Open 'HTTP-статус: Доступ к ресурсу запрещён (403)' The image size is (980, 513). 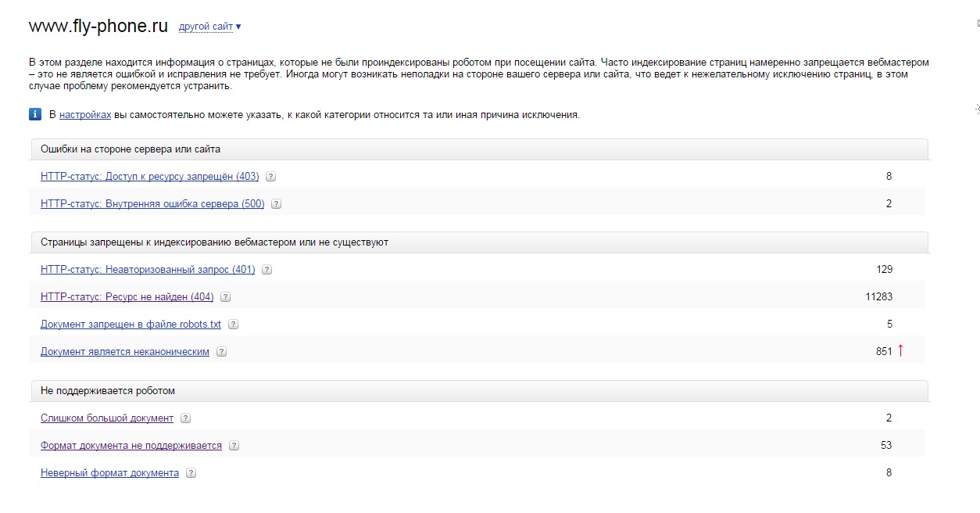tap(150, 177)
